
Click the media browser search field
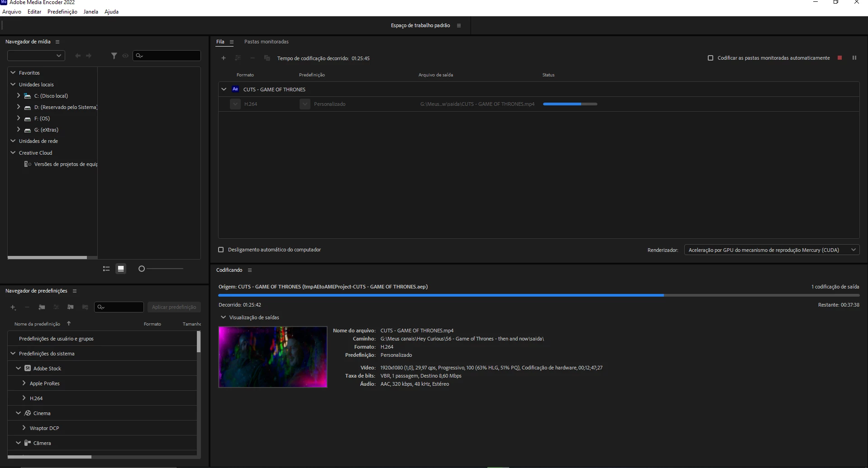pyautogui.click(x=167, y=56)
